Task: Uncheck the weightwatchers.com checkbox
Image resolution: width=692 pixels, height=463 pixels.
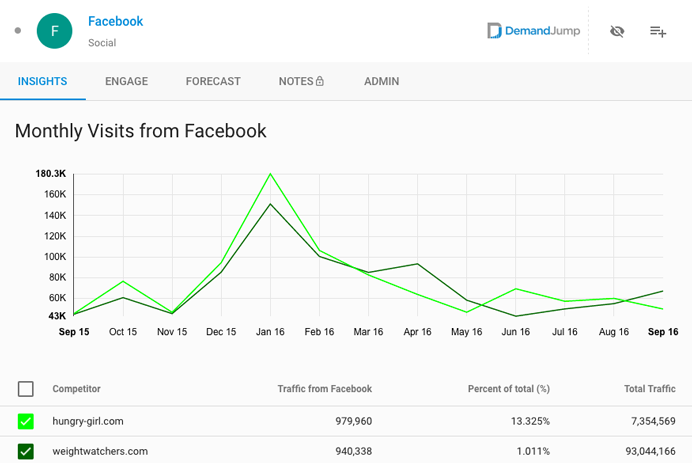Action: click(x=26, y=452)
